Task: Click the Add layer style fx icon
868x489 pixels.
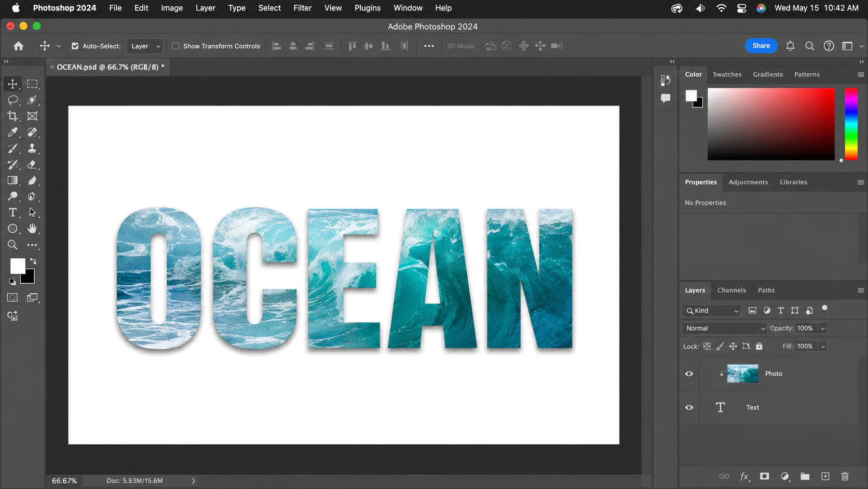Action: click(744, 477)
